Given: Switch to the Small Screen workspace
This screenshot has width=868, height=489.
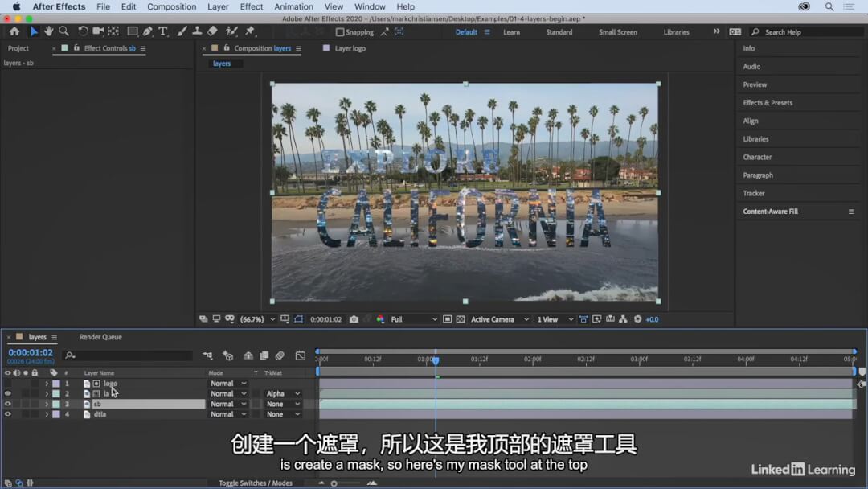Looking at the screenshot, I should [618, 32].
